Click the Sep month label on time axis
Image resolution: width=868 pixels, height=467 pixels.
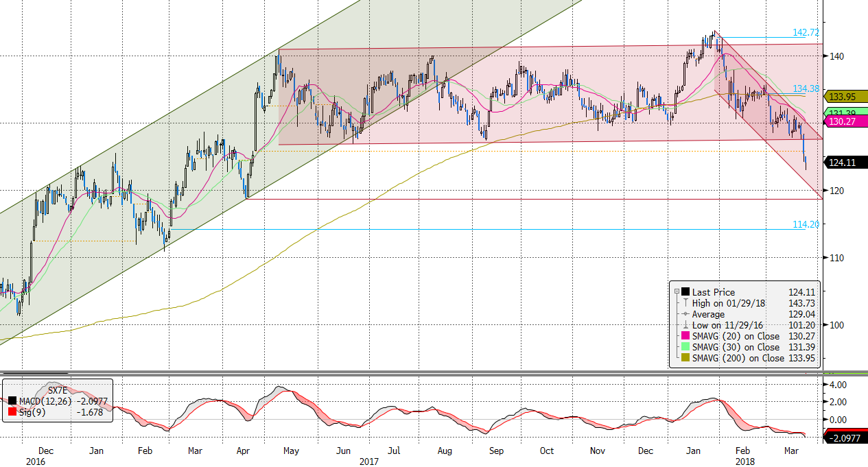497,451
